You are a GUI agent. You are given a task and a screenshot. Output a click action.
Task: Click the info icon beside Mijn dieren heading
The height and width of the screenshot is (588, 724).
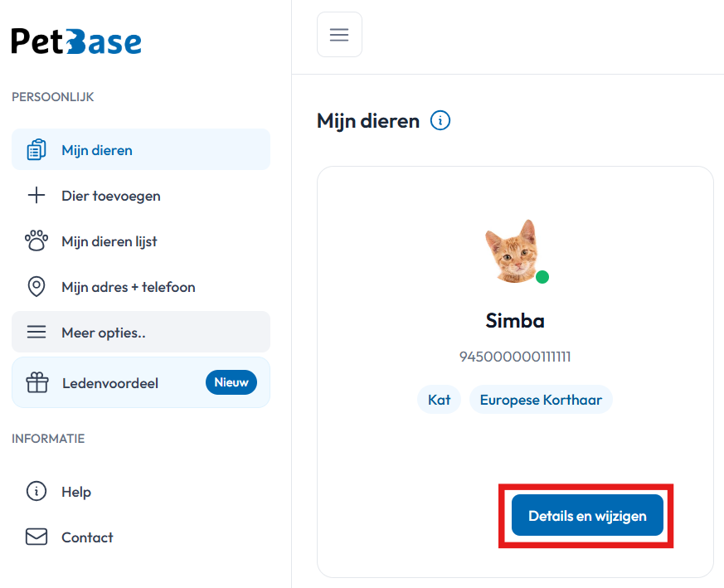[x=440, y=120]
